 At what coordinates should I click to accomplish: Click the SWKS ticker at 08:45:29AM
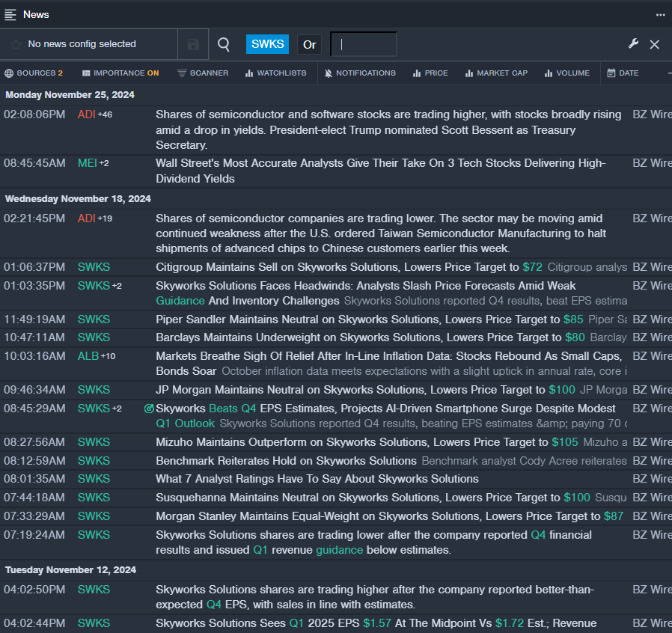pos(94,409)
